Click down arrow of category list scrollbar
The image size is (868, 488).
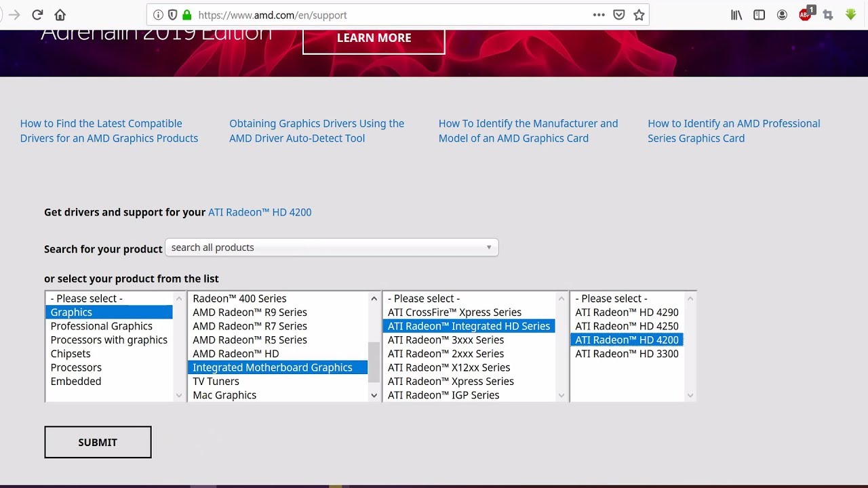click(x=179, y=396)
